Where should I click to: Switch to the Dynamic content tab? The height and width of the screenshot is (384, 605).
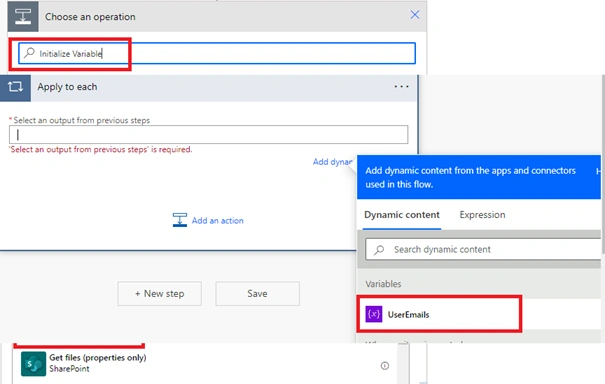click(402, 215)
